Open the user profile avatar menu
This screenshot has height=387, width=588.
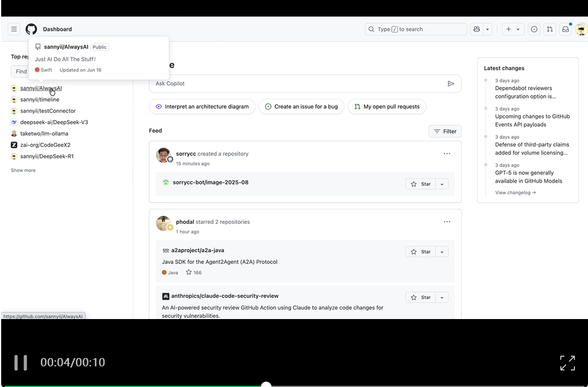coord(581,29)
